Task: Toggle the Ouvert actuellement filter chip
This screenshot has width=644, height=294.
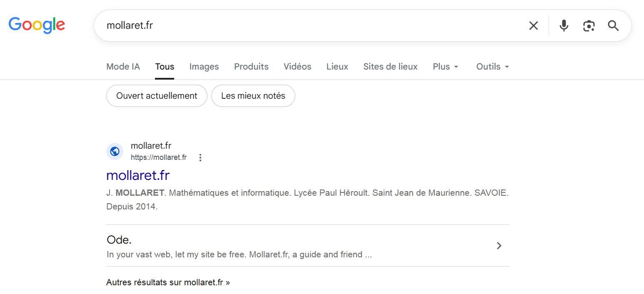Action: [x=157, y=96]
